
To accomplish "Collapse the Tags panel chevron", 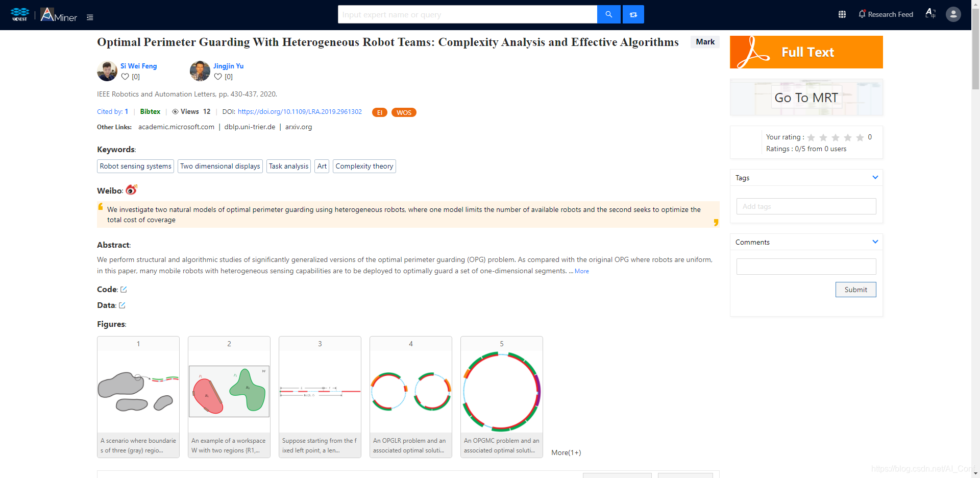I will (875, 177).
